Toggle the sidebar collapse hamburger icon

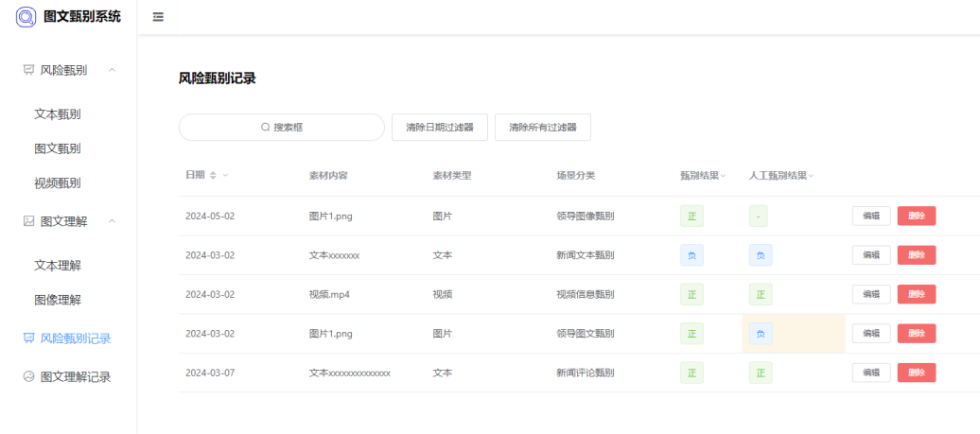pos(158,17)
